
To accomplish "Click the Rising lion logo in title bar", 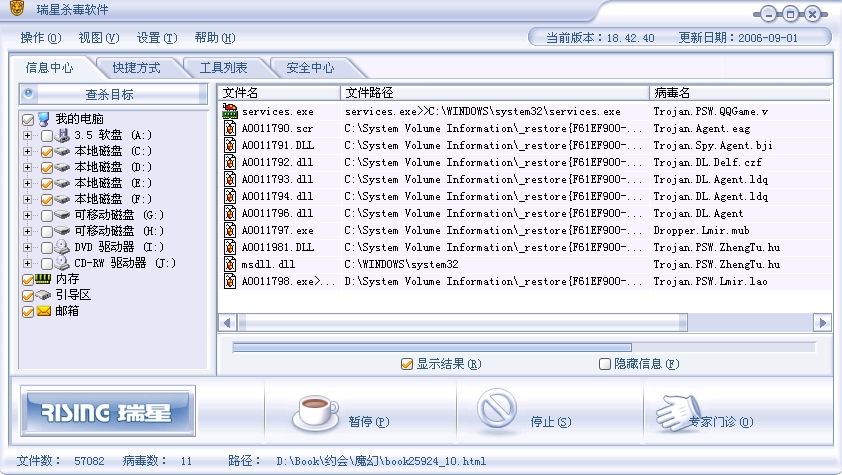I will pyautogui.click(x=17, y=8).
